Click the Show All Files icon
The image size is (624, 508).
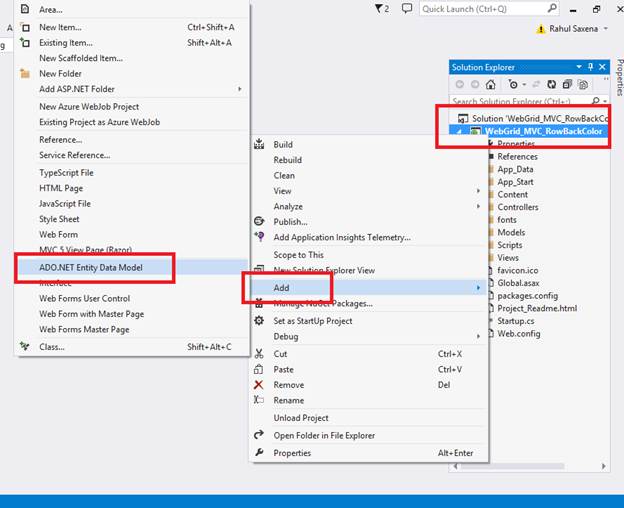(x=583, y=84)
